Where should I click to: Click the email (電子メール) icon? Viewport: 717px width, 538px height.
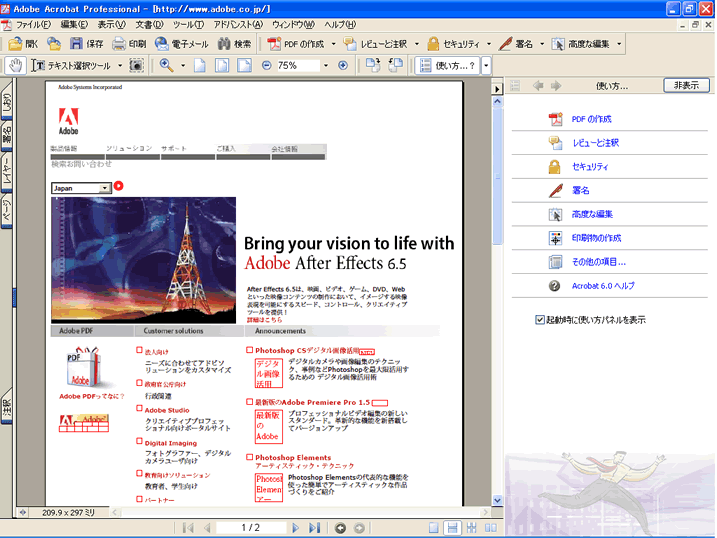pos(182,44)
